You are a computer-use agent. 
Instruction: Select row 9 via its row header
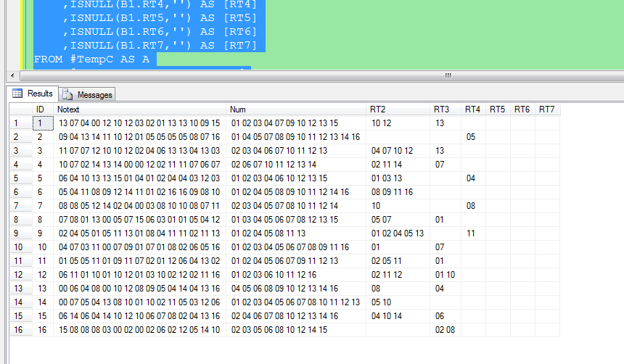[21, 233]
